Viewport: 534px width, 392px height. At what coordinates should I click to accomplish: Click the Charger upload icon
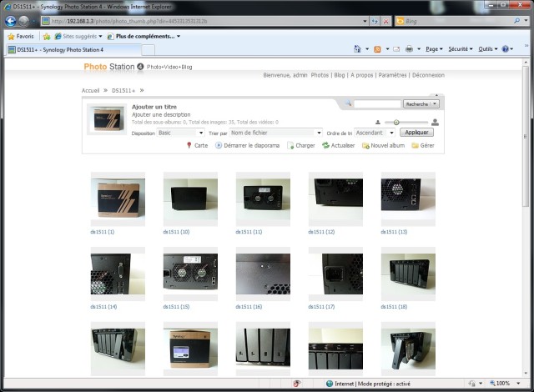click(x=290, y=146)
